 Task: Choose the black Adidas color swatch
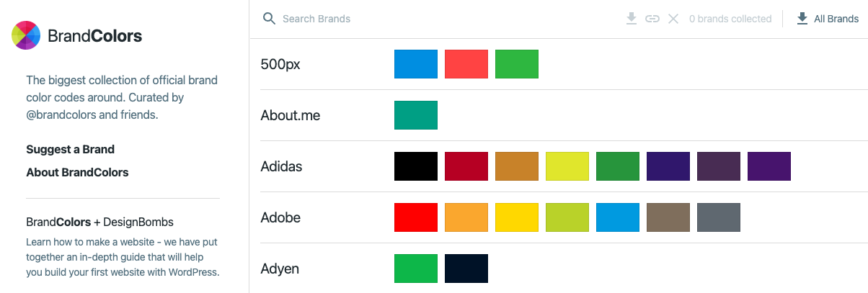point(416,166)
